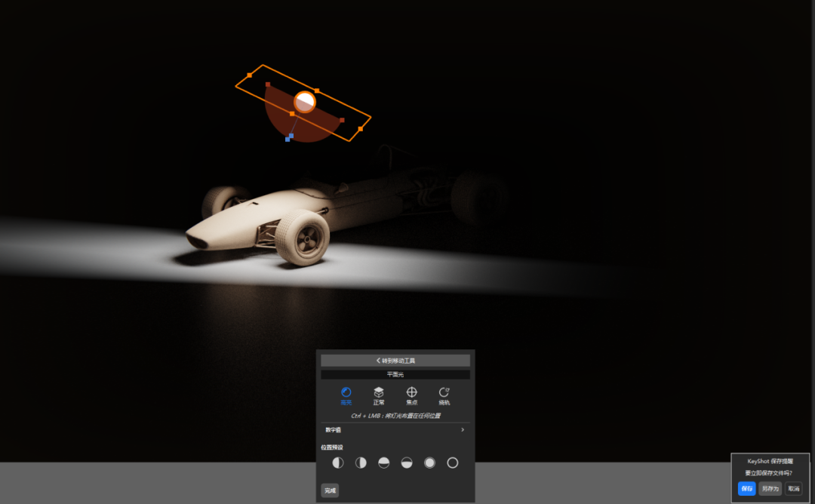Click 保存 in KeyShot save reminder
The height and width of the screenshot is (504, 815).
pyautogui.click(x=747, y=488)
